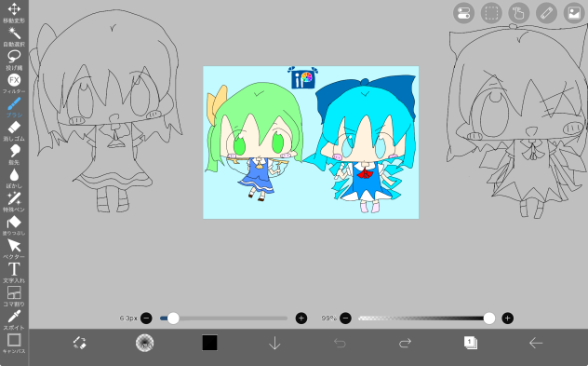
Task: Select the Special Pen (特殊ペン) tool
Action: tap(14, 202)
